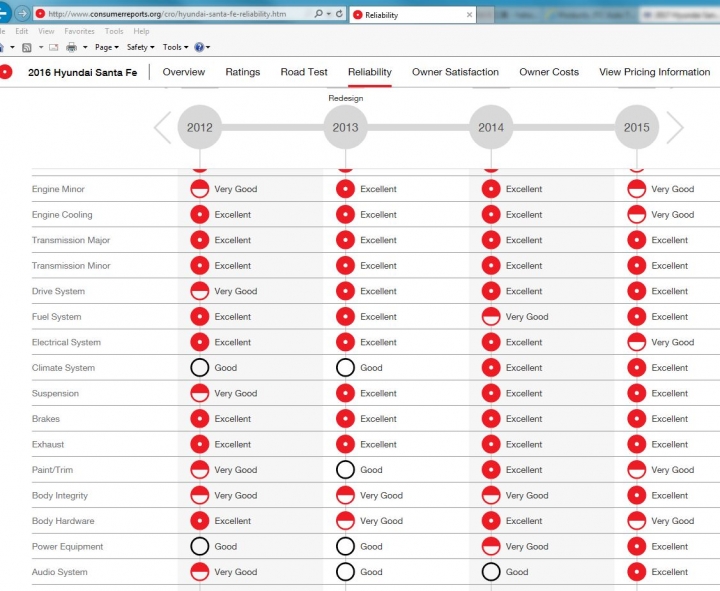Viewport: 720px width, 591px height.
Task: Click 2014 Fuel System rating icon
Action: point(491,316)
